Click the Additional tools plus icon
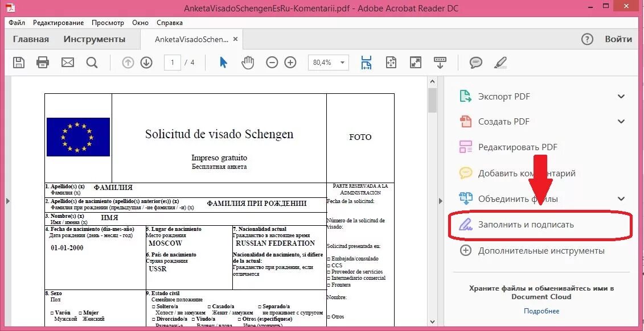The width and height of the screenshot is (644, 331). [x=465, y=251]
